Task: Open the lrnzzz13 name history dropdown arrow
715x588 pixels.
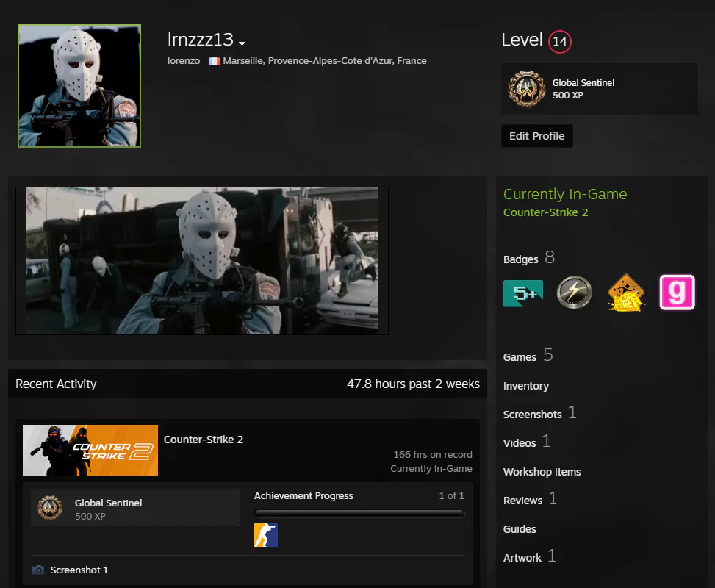Action: (x=242, y=43)
